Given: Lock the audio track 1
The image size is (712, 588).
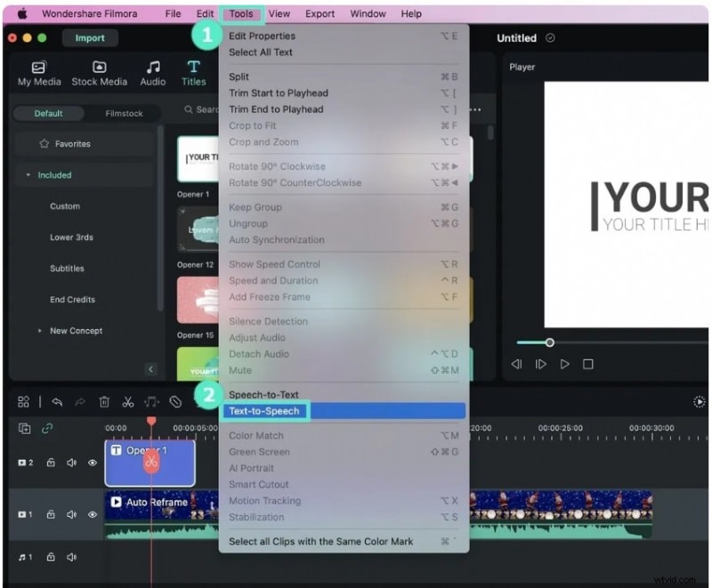Looking at the screenshot, I should [x=52, y=555].
